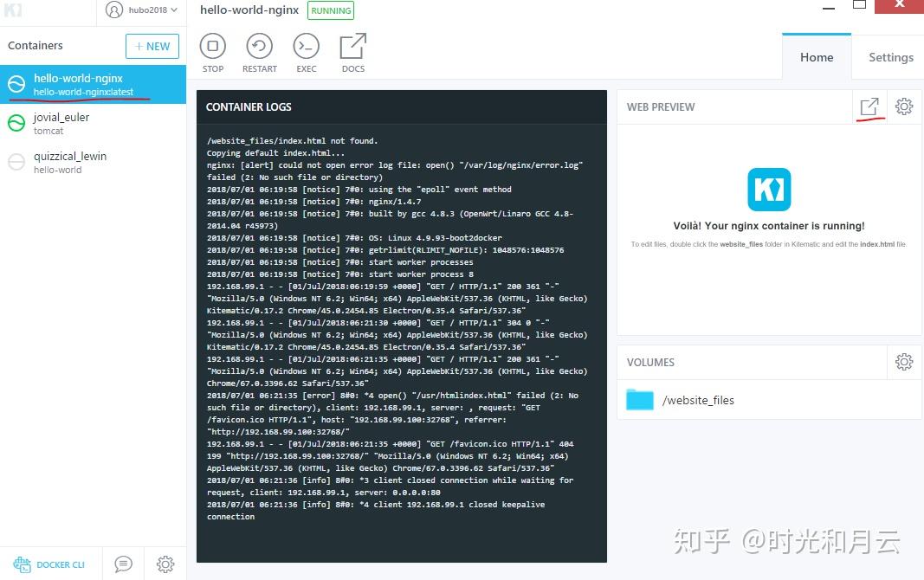
Task: Open Docker CLI from bottom bar
Action: point(48,564)
